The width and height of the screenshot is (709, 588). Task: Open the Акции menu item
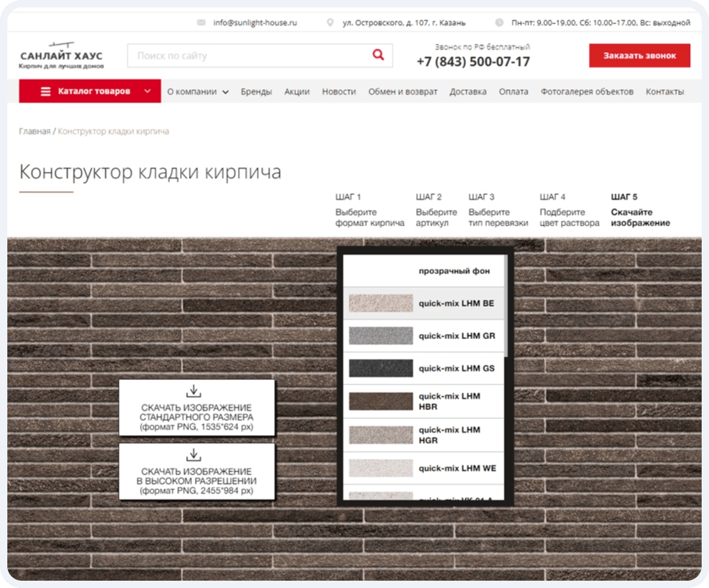pos(297,92)
